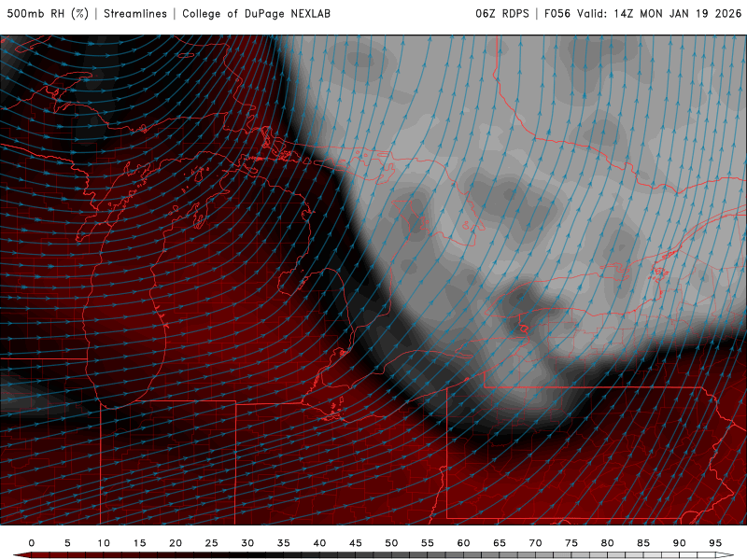Click the '70' value on the color scale
The width and height of the screenshot is (747, 560).
coord(535,543)
